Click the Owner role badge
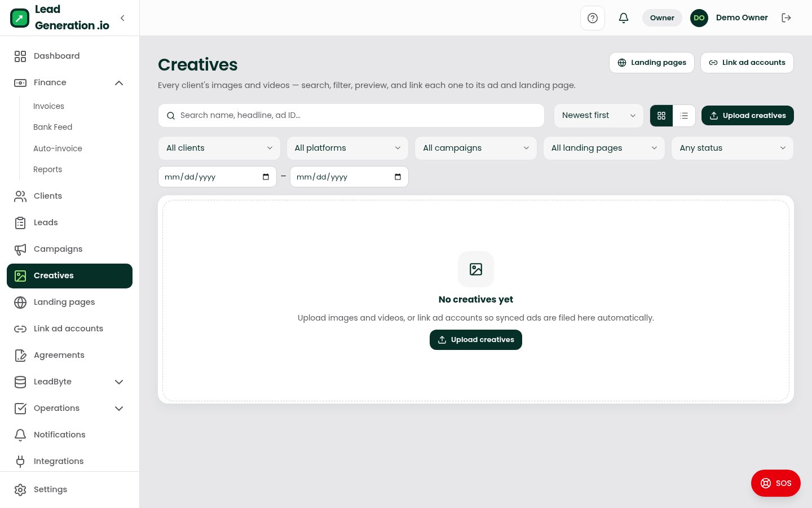The height and width of the screenshot is (508, 812). point(662,18)
